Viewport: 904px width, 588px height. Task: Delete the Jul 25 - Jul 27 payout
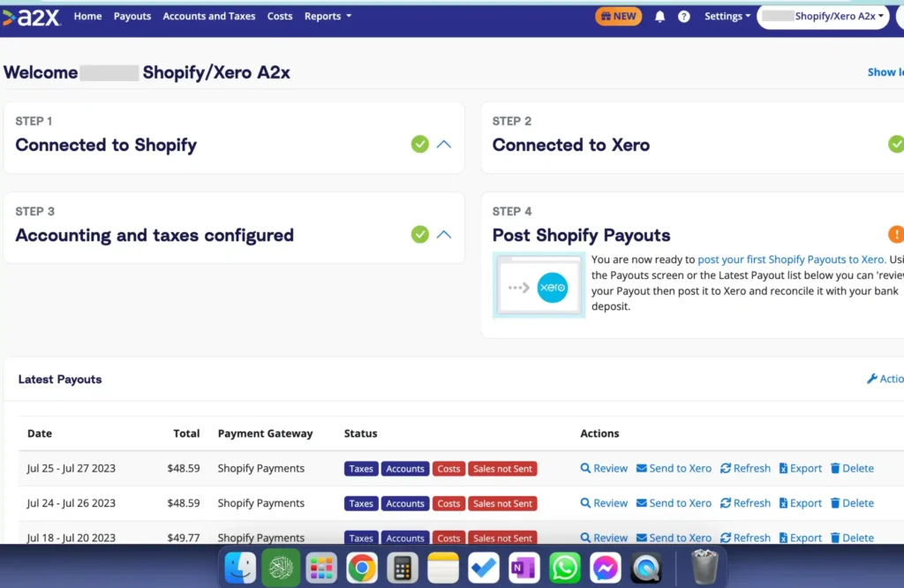(852, 468)
